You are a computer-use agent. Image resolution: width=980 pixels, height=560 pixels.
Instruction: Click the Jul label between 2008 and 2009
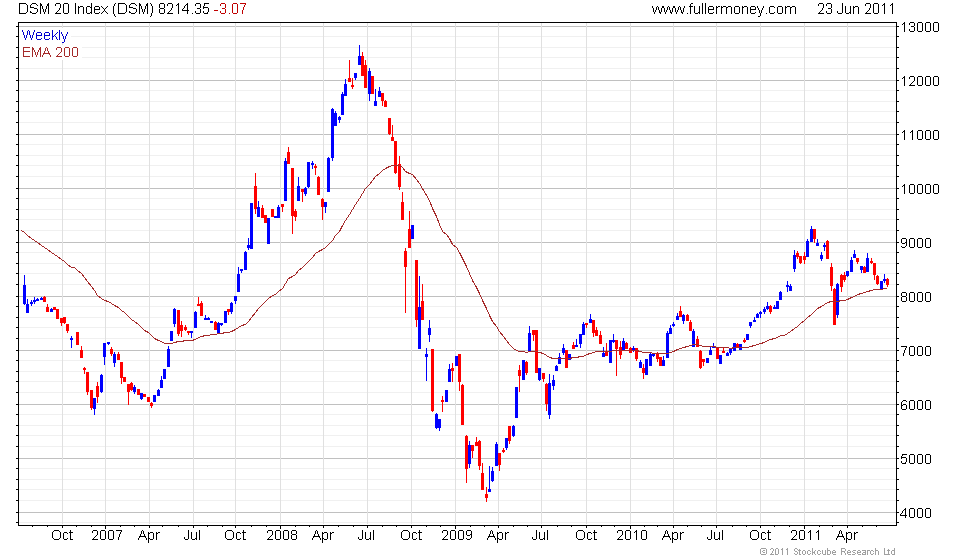pos(366,536)
